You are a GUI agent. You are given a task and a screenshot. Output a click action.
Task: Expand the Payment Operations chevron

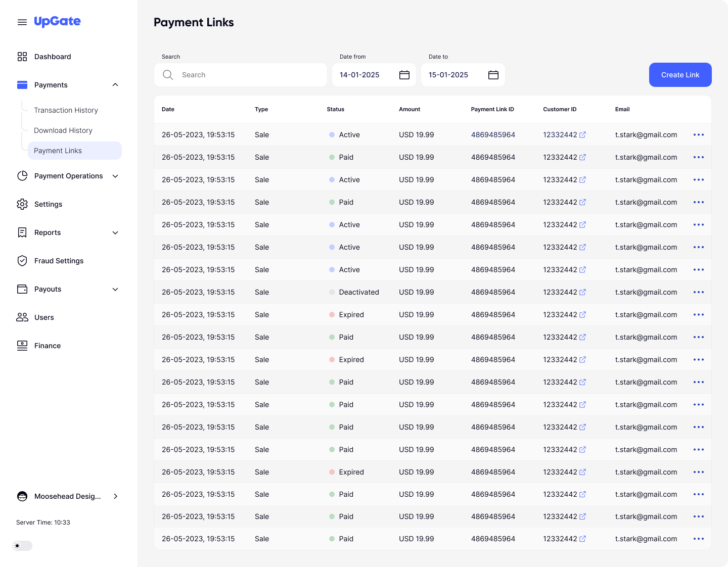(x=115, y=176)
